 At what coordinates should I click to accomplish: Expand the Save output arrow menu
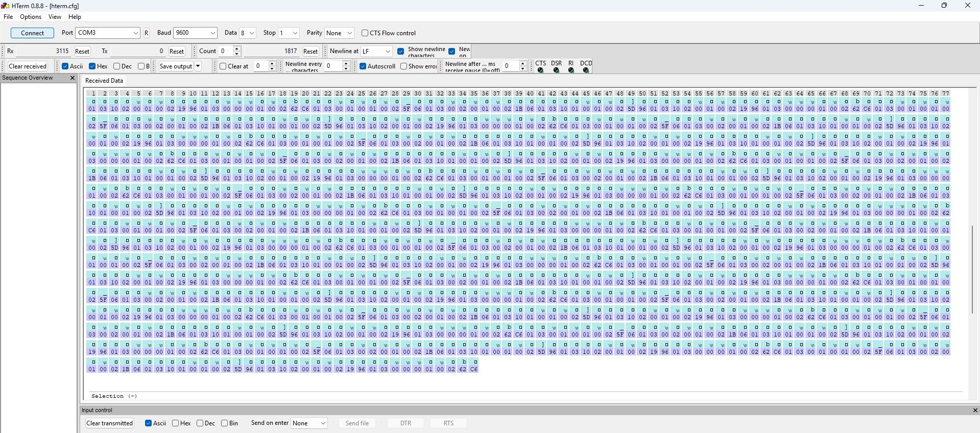pos(198,66)
